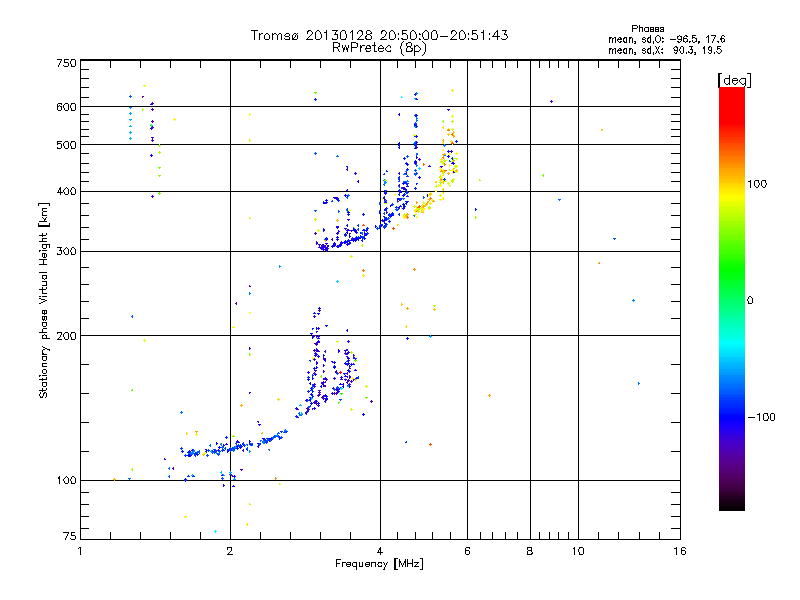Click the y-axis label '300'
The image size is (800, 600).
tap(67, 252)
